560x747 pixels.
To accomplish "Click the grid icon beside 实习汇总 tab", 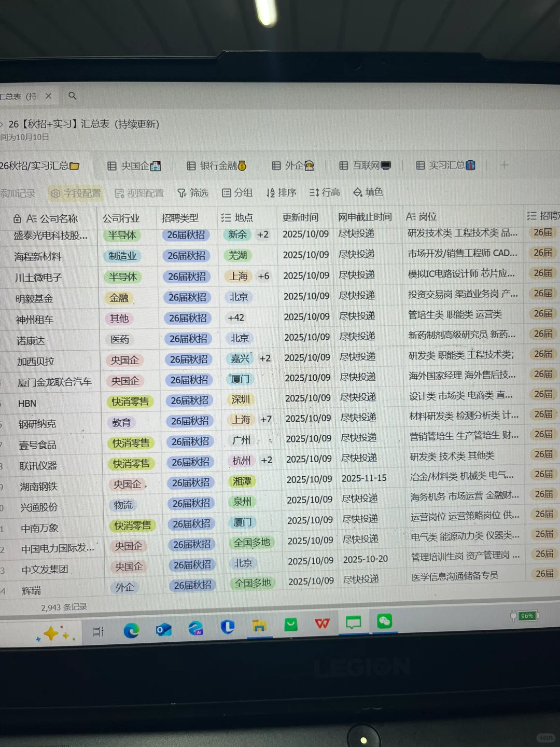I will click(421, 165).
